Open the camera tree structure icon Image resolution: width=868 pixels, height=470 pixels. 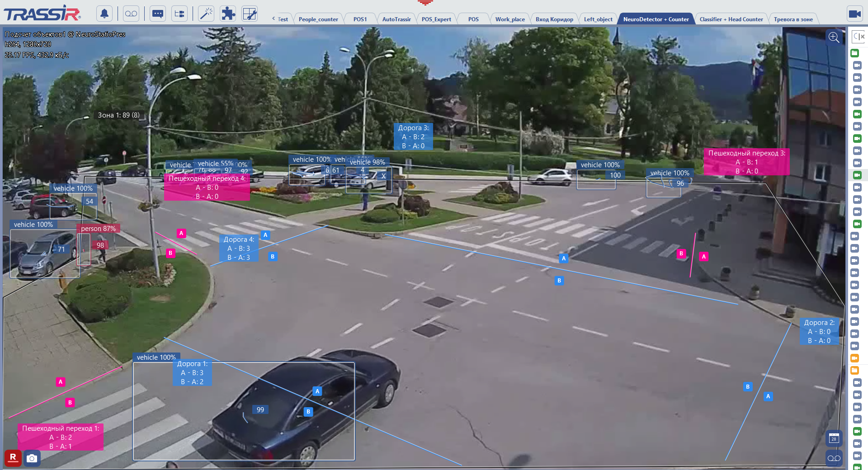tap(179, 14)
